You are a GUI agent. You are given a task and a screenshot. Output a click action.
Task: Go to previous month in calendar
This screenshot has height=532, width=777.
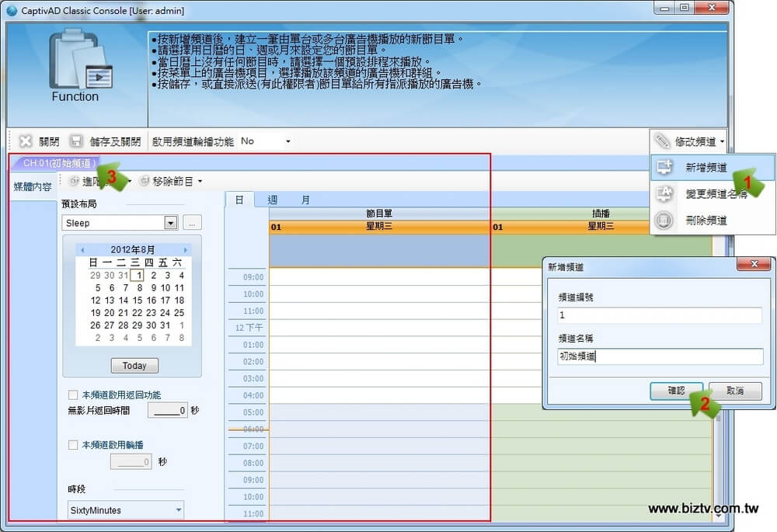tap(82, 250)
